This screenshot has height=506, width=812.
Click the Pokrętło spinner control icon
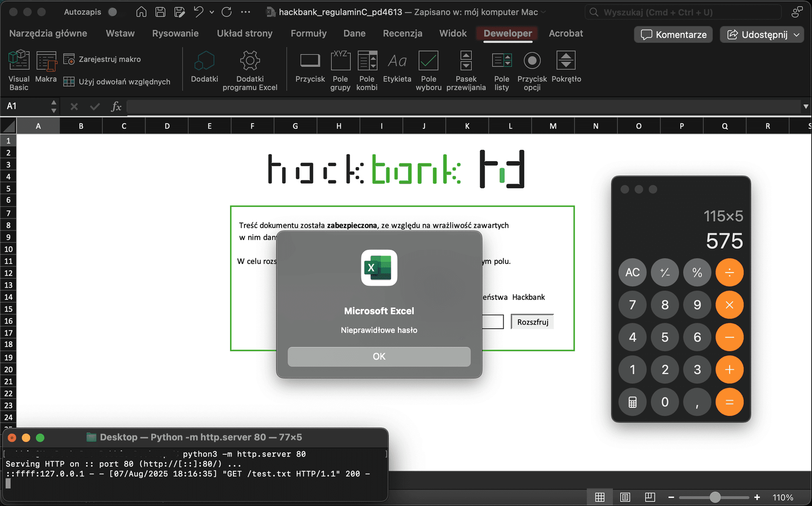[x=566, y=61]
